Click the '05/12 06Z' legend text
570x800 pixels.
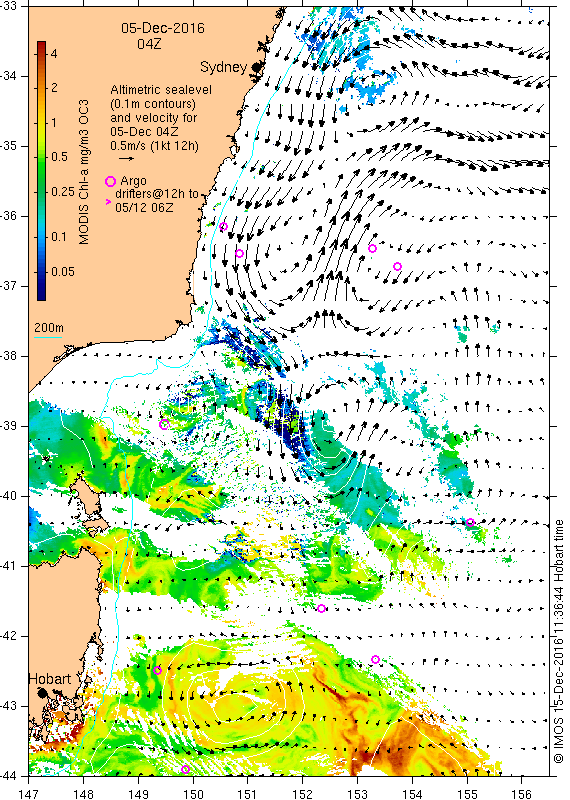(x=144, y=208)
